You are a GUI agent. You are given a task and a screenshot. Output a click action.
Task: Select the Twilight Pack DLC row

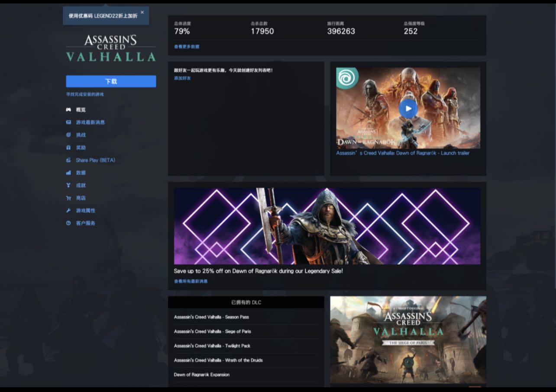[x=246, y=346]
